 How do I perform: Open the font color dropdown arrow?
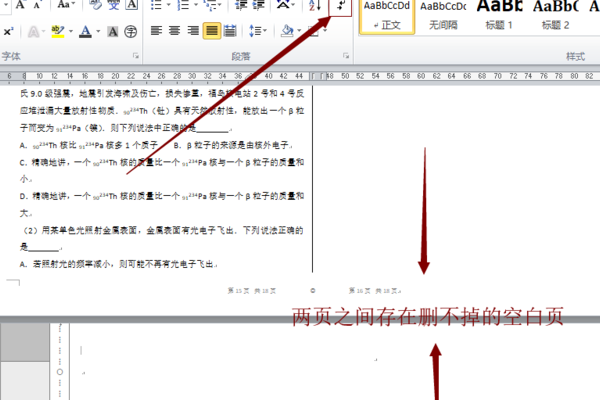98,31
